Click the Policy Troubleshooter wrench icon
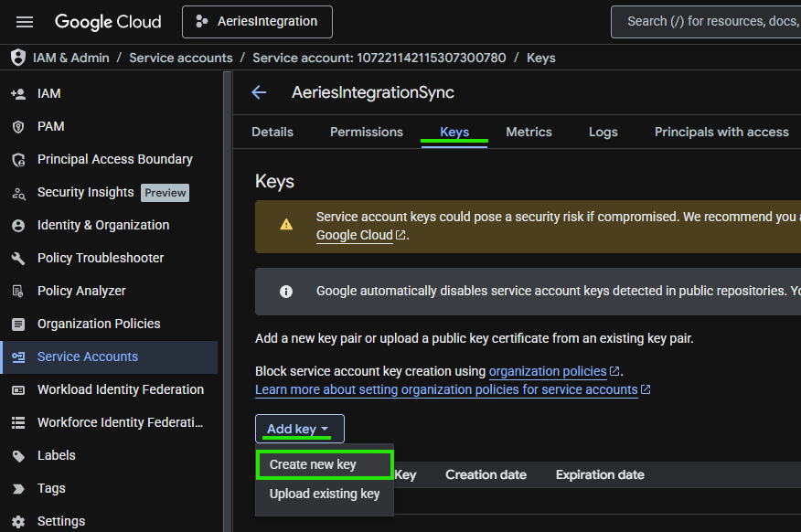801x532 pixels. pos(18,259)
